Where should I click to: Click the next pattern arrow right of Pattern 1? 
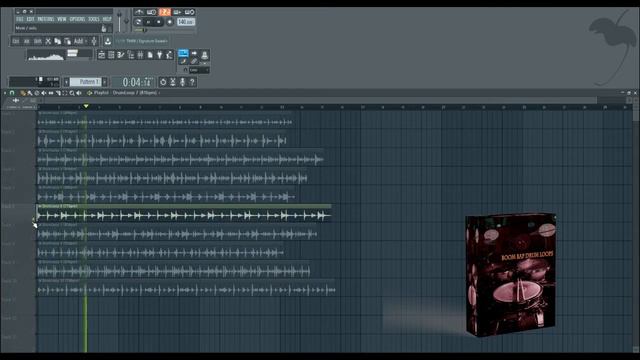pos(104,82)
